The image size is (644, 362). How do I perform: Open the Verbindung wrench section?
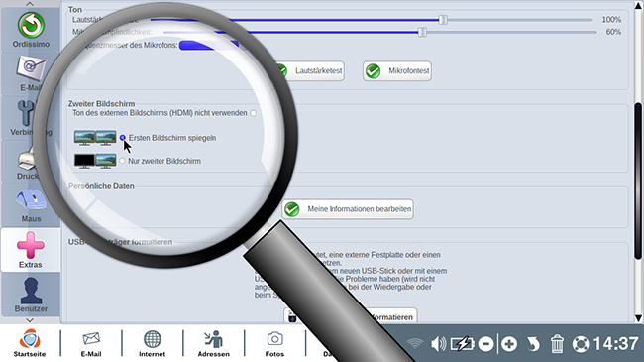[31, 118]
